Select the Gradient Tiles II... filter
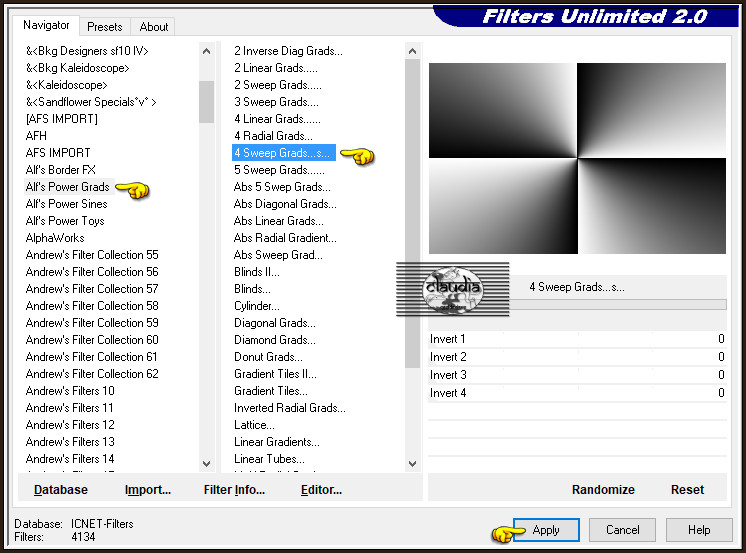 pos(275,374)
